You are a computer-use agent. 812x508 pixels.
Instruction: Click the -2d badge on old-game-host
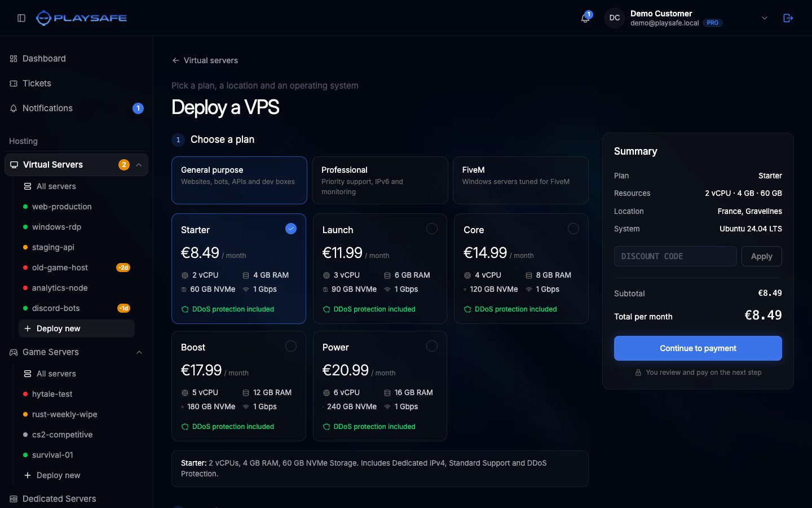tap(123, 268)
